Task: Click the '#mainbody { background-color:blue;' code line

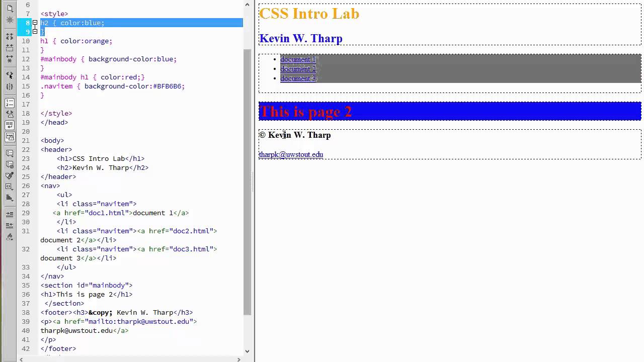Action: tap(109, 59)
